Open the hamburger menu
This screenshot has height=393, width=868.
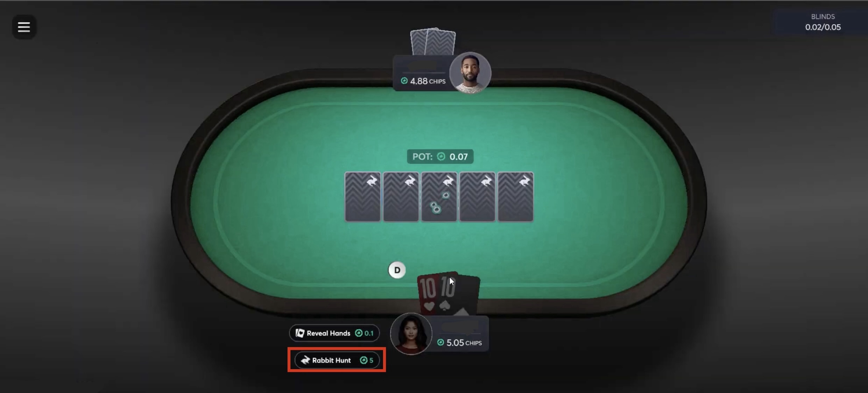[x=24, y=27]
